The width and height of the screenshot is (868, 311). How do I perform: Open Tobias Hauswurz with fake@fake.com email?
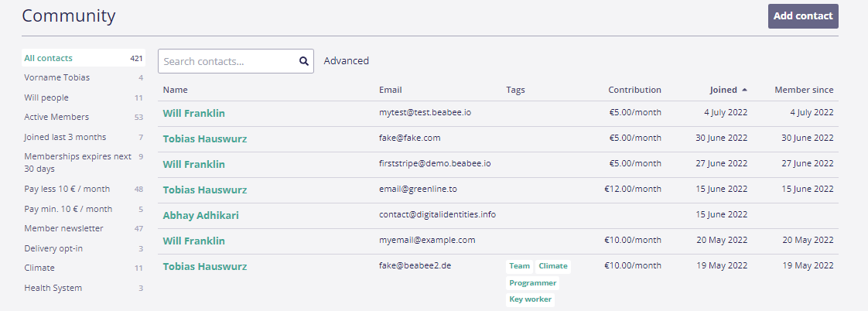click(204, 139)
